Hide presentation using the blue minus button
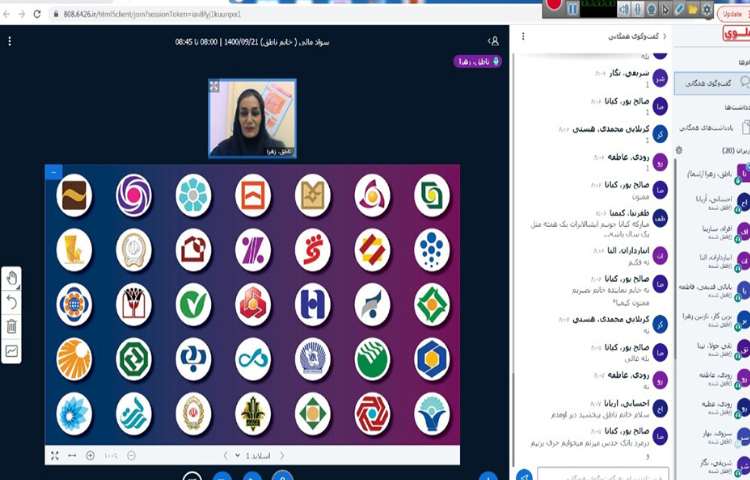The height and width of the screenshot is (480, 750). pos(54,172)
